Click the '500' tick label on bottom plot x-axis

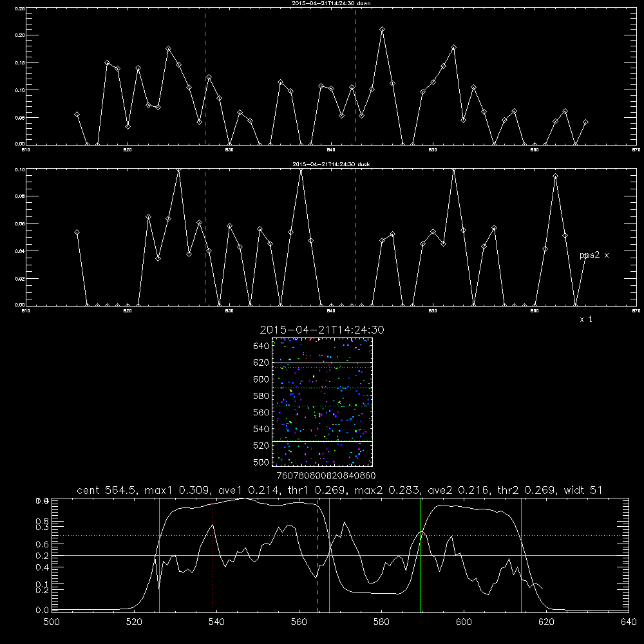click(x=52, y=622)
